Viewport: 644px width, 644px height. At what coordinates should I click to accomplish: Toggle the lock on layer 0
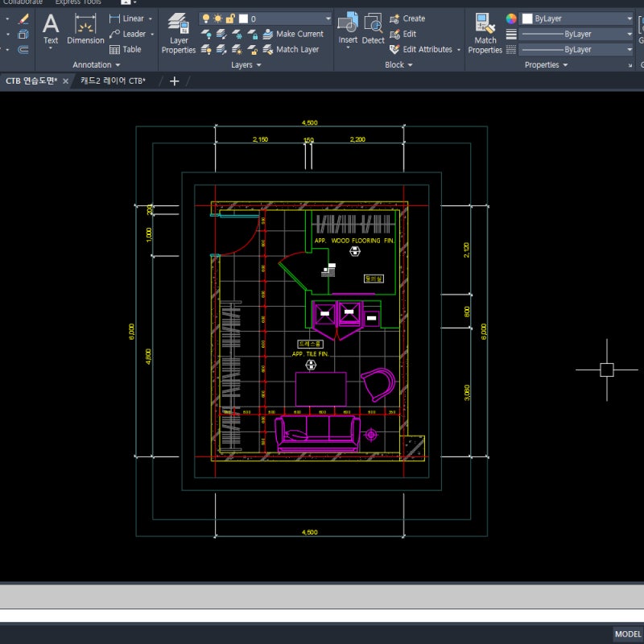(x=230, y=19)
